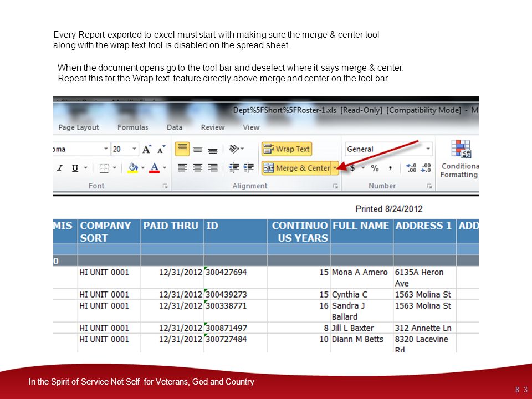Select 312 Annette Ln cell
The width and height of the screenshot is (532, 399).
(425, 328)
